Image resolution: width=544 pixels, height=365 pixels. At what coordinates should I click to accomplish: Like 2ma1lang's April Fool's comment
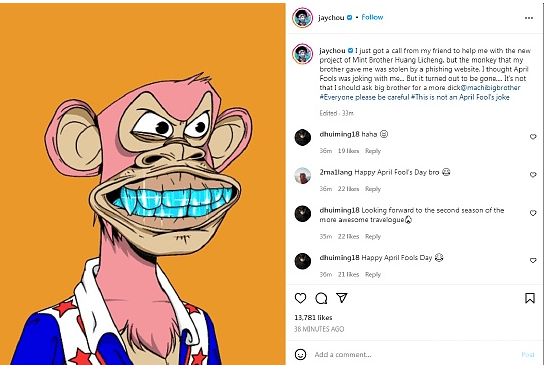(533, 175)
